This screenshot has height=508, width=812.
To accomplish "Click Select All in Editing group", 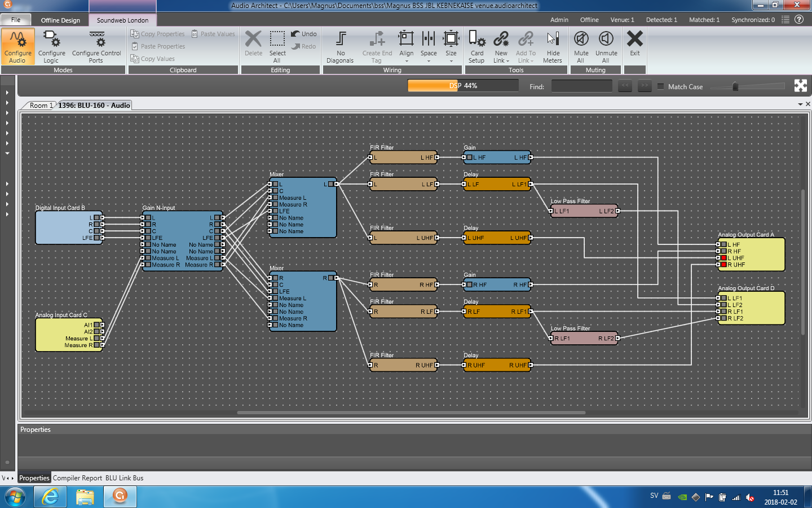I will (277, 46).
